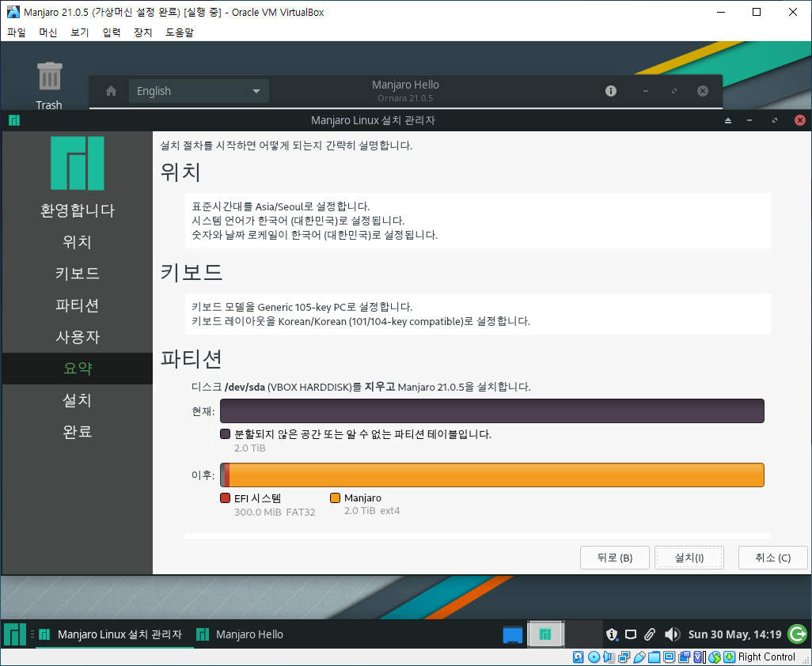Select the first workspace thumbnail in the pager

(545, 634)
